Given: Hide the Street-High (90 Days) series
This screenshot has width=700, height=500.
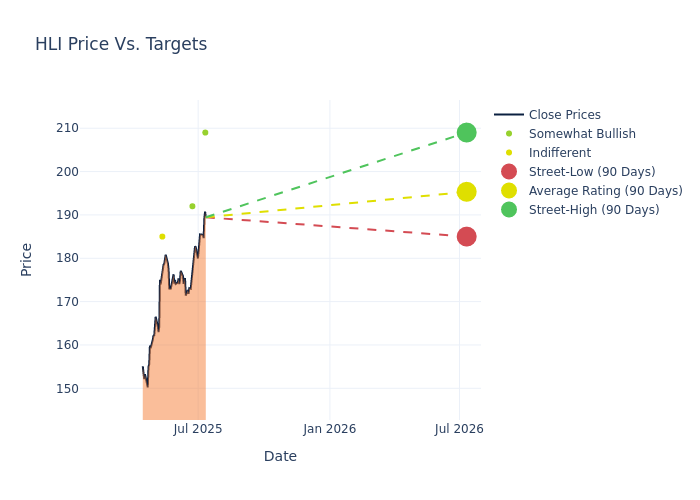Looking at the screenshot, I should tap(593, 210).
